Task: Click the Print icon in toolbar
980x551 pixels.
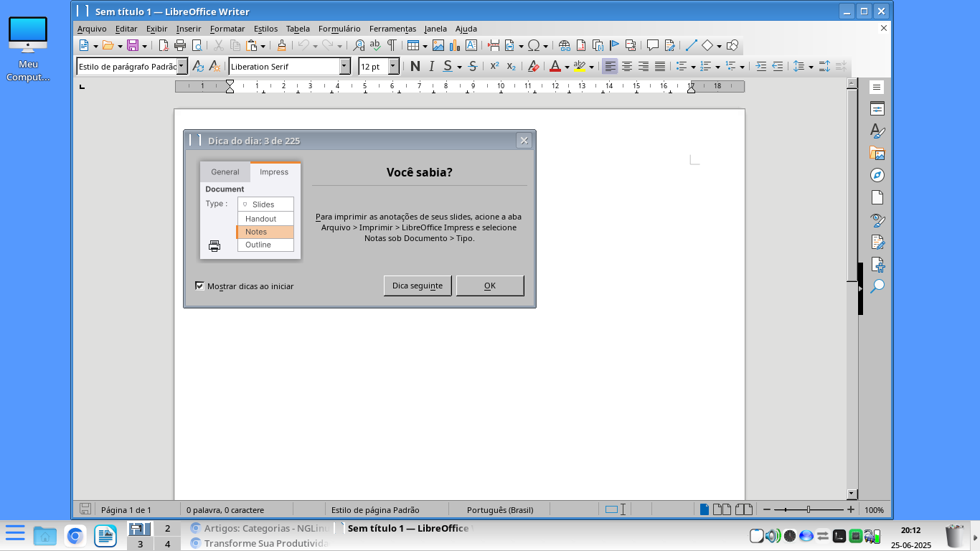Action: coord(180,45)
